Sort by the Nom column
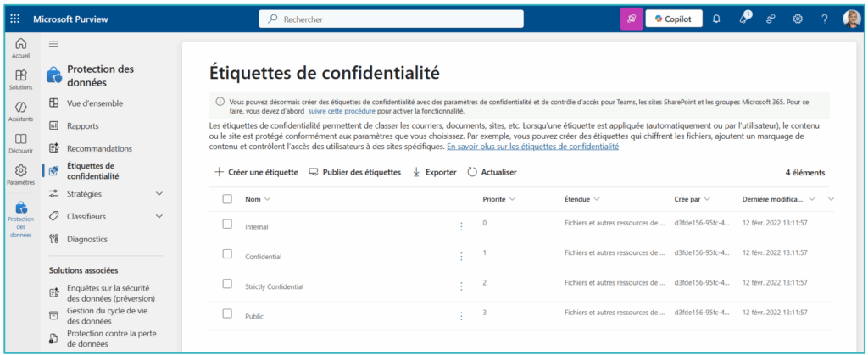The height and width of the screenshot is (355, 868). 258,199
